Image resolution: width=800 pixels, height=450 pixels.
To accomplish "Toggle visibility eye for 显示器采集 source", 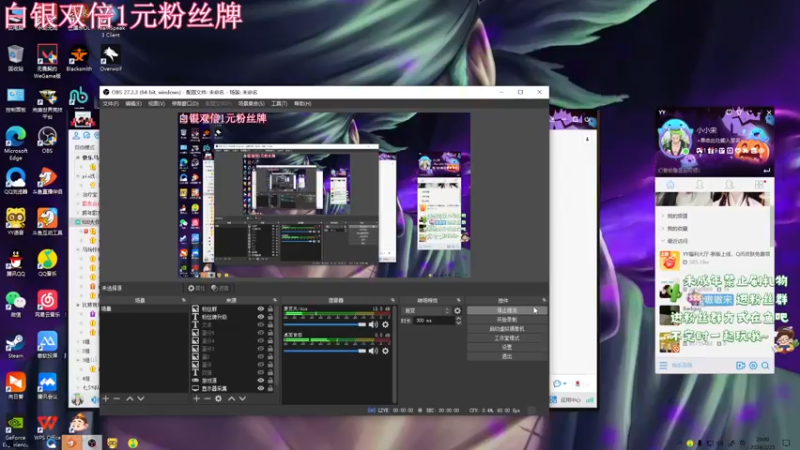I will point(261,388).
